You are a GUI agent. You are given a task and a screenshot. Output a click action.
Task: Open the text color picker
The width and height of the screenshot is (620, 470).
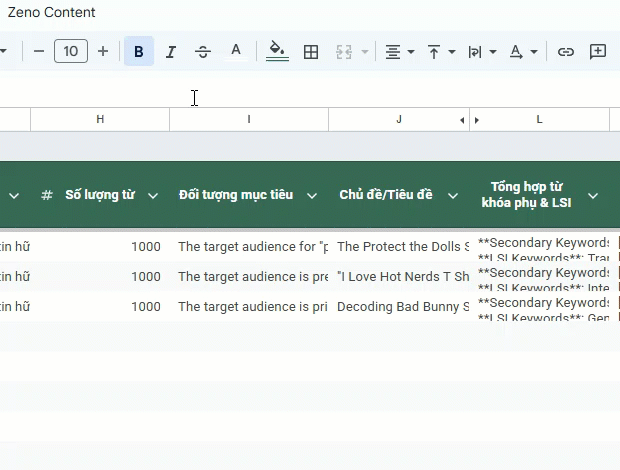pos(236,51)
